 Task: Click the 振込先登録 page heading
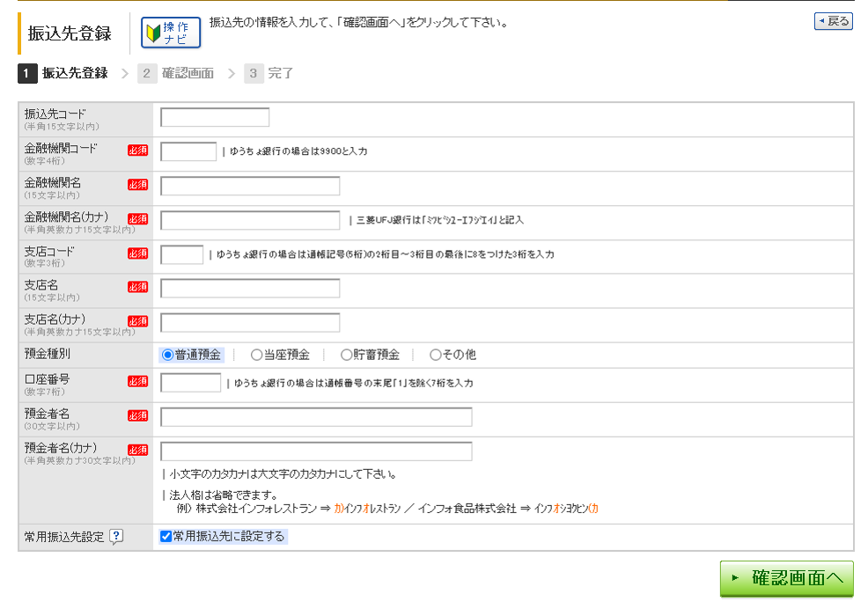70,33
